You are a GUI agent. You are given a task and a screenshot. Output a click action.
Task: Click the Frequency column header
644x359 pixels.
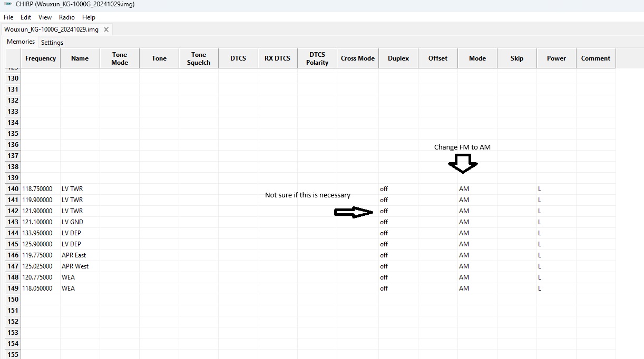click(41, 58)
